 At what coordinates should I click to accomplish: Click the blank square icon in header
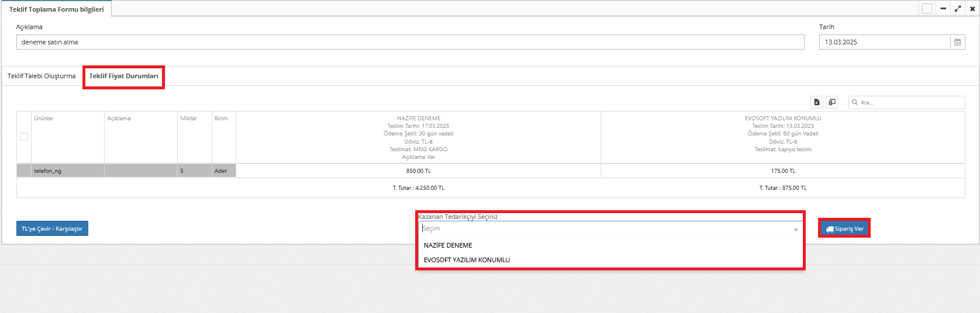[927, 9]
